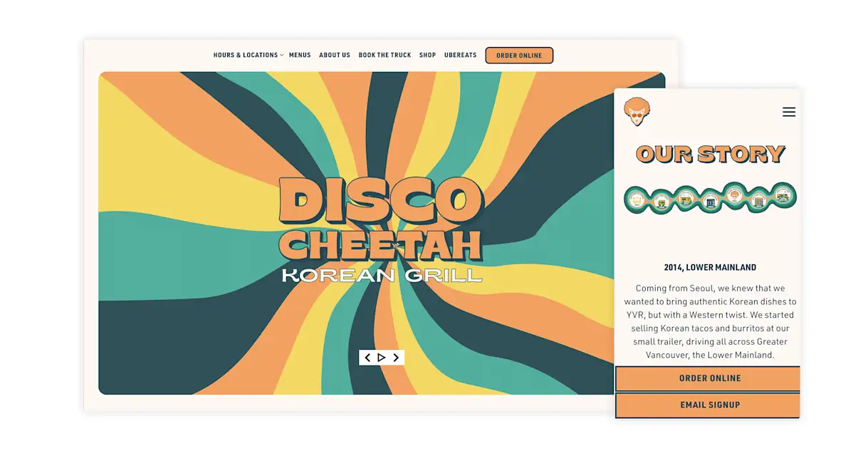Expand the Hours & Locations dropdown
This screenshot has width=868, height=451.
coord(249,55)
